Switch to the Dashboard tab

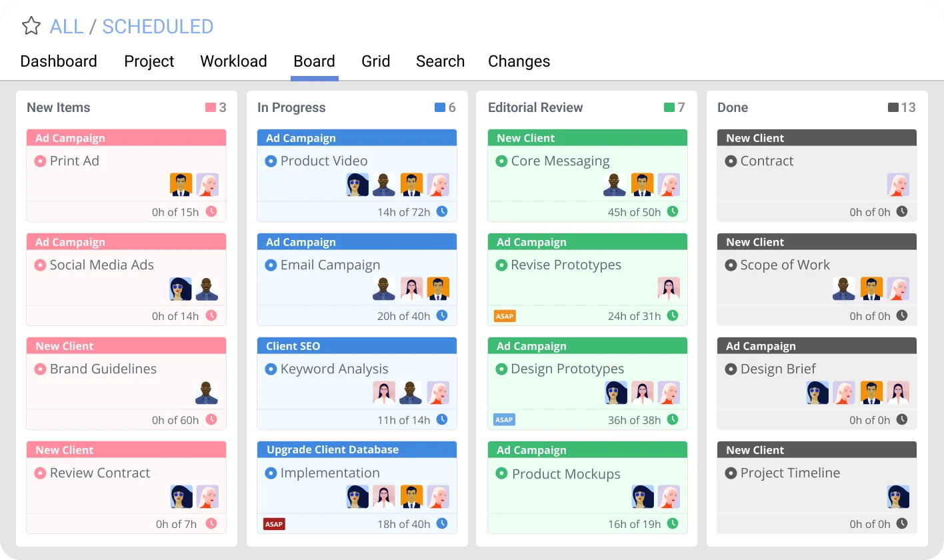pyautogui.click(x=59, y=61)
